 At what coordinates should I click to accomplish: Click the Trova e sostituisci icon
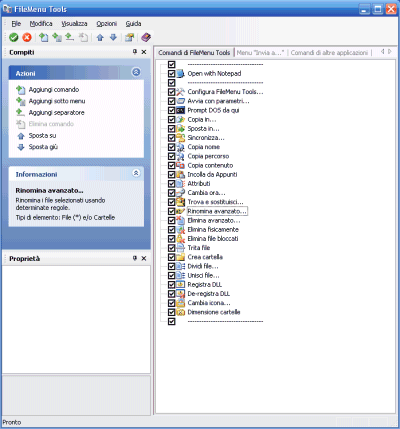pyautogui.click(x=180, y=202)
